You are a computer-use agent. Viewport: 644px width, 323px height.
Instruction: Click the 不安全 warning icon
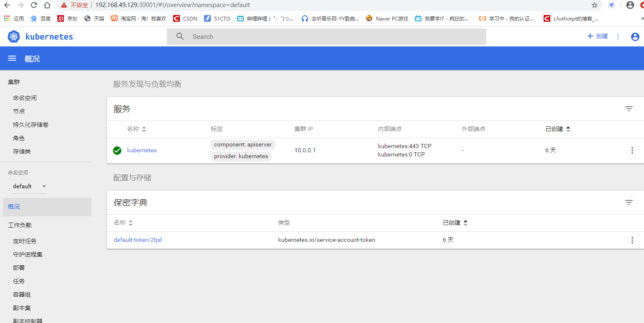pos(64,5)
